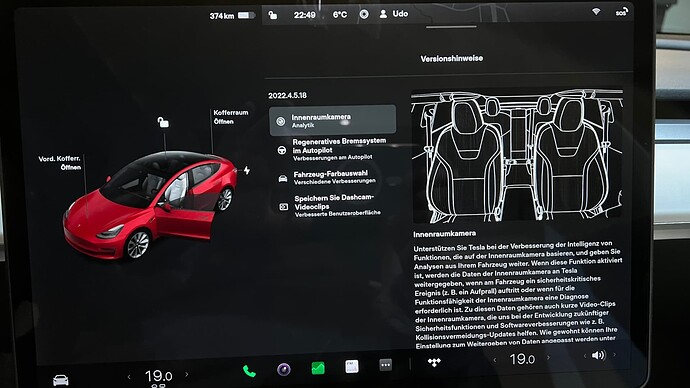The image size is (690, 388).
Task: Tap Kofferraum Öffnen to open the trunk
Action: point(231,117)
